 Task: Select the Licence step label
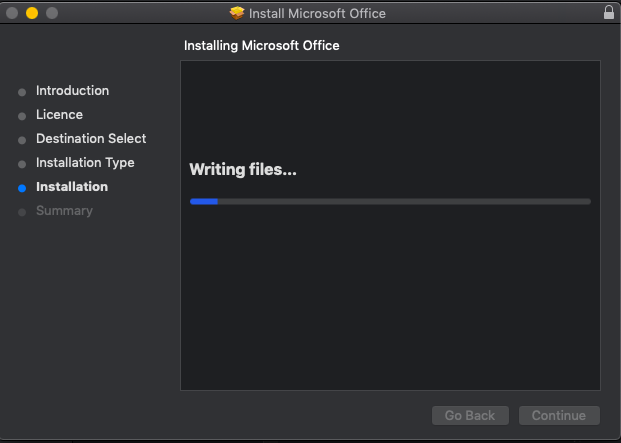pos(58,115)
